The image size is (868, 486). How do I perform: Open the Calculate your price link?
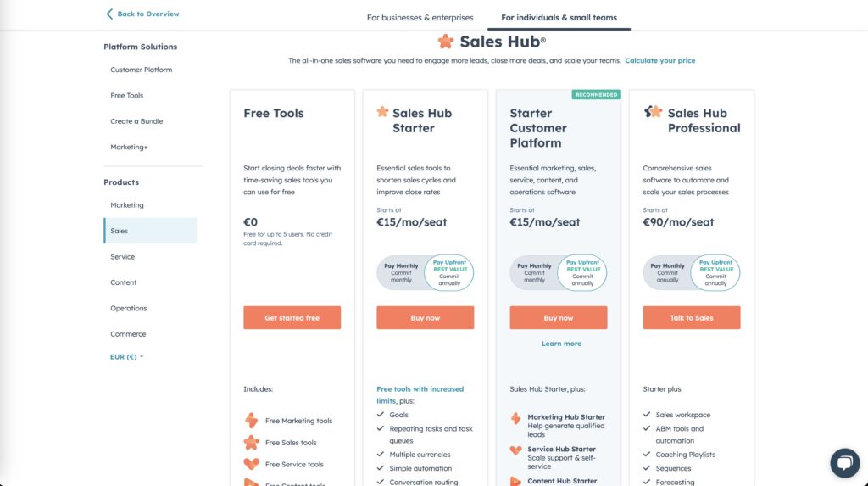660,61
